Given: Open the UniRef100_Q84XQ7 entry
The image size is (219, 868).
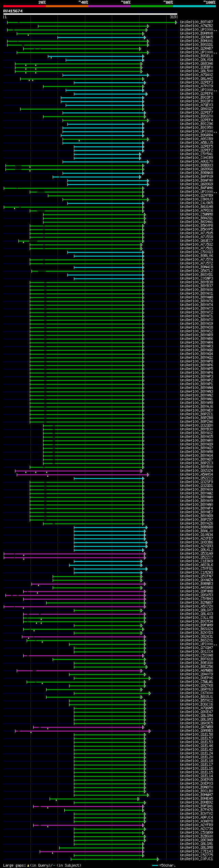Looking at the screenshot, I should (196, 109).
